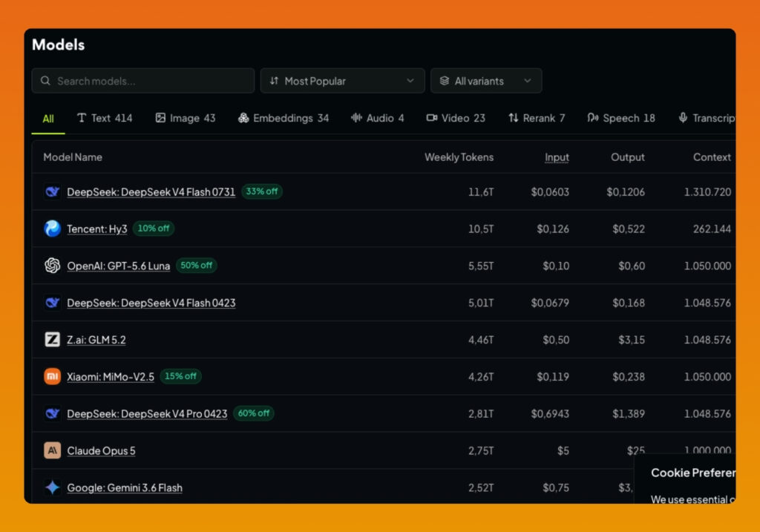This screenshot has height=532, width=760.
Task: Open Google: Gemini 3.6 Flash link
Action: pos(125,487)
